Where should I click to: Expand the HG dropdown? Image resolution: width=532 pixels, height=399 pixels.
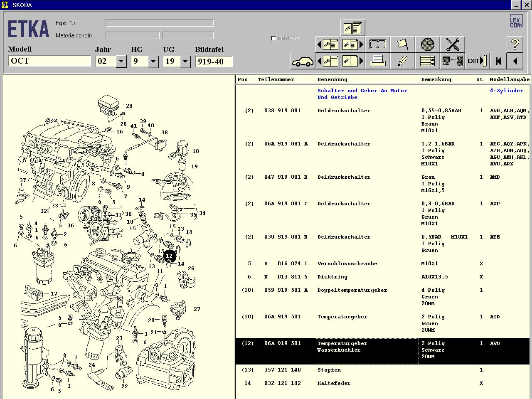coord(153,62)
